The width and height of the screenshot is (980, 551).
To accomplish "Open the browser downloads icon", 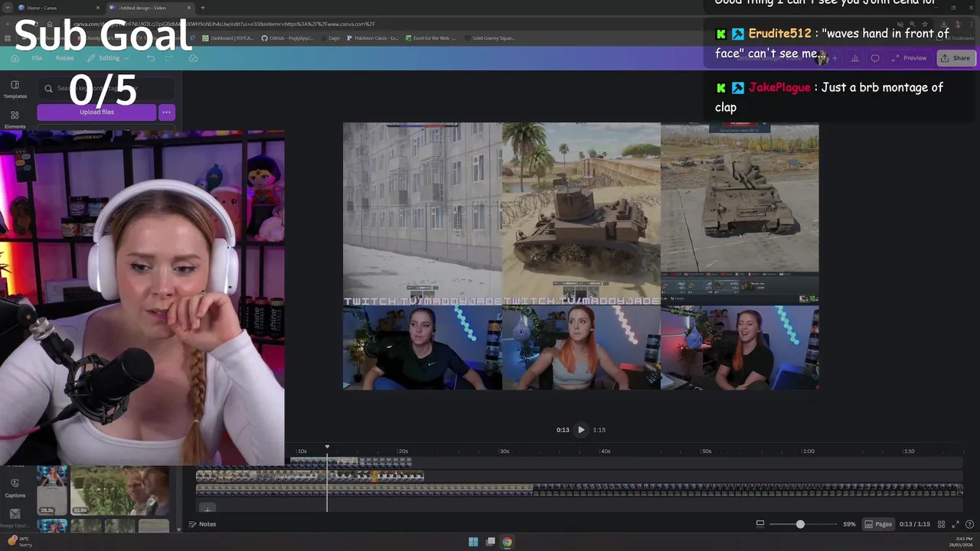I will coord(943,24).
